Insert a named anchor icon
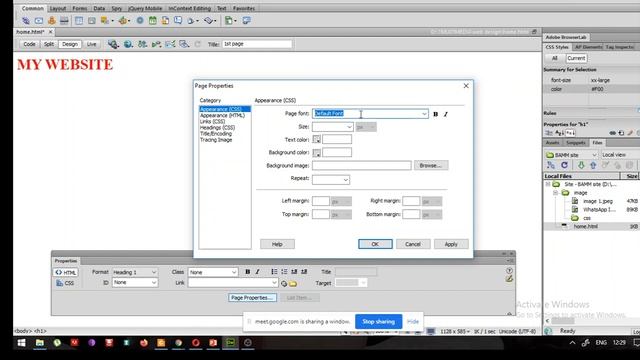This screenshot has height=360, width=640. [x=52, y=20]
